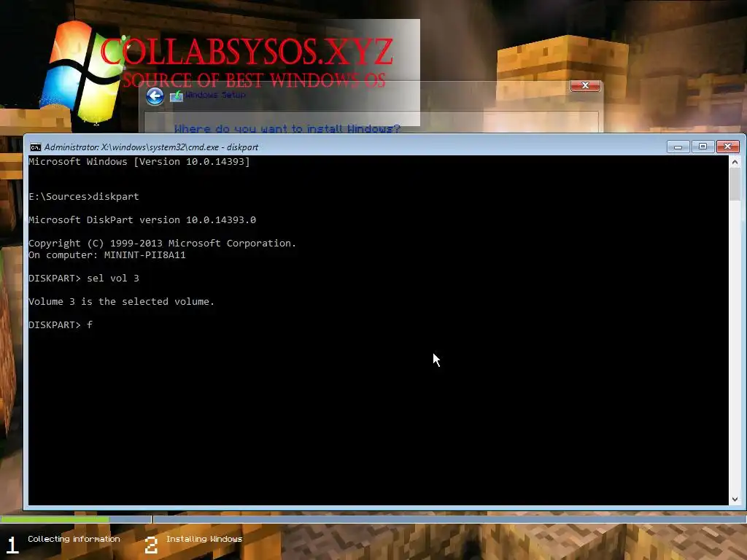Click 'Collecting information' step label

pos(74,539)
